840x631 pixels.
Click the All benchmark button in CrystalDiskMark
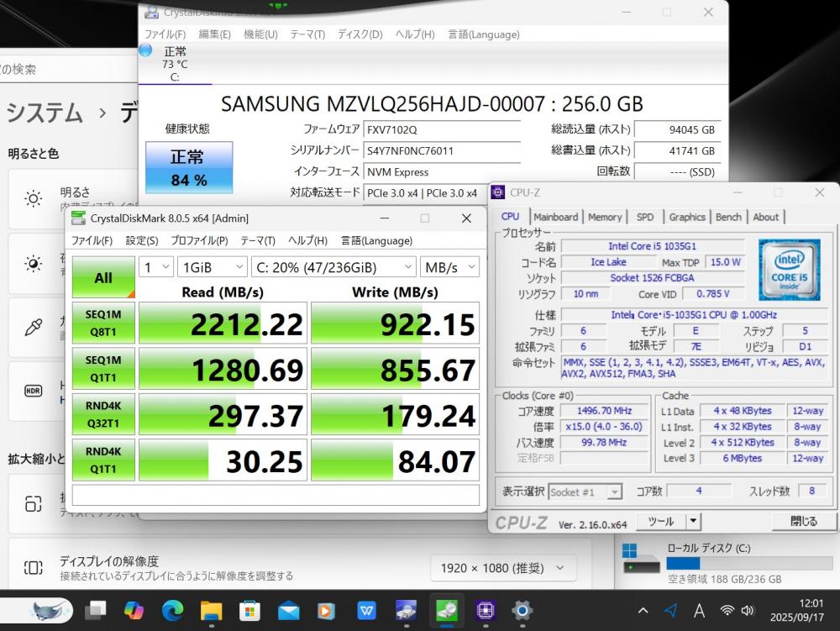click(103, 277)
